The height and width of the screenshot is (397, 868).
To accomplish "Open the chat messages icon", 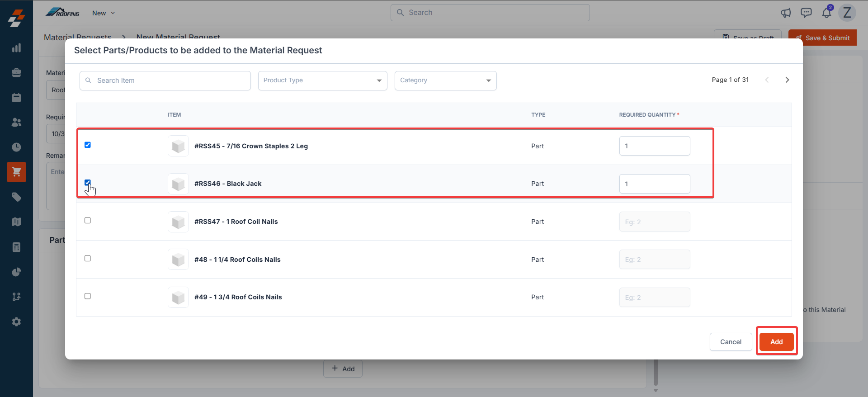I will coord(806,13).
